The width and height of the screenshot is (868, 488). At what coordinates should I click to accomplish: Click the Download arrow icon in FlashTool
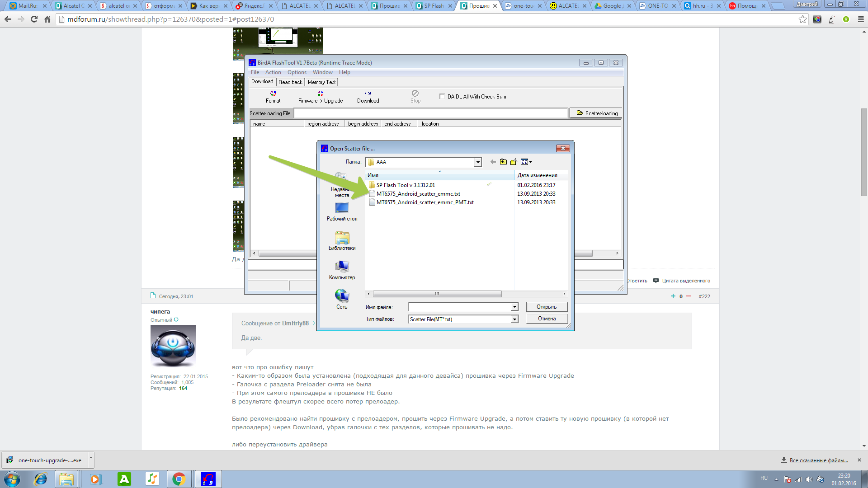pyautogui.click(x=368, y=94)
